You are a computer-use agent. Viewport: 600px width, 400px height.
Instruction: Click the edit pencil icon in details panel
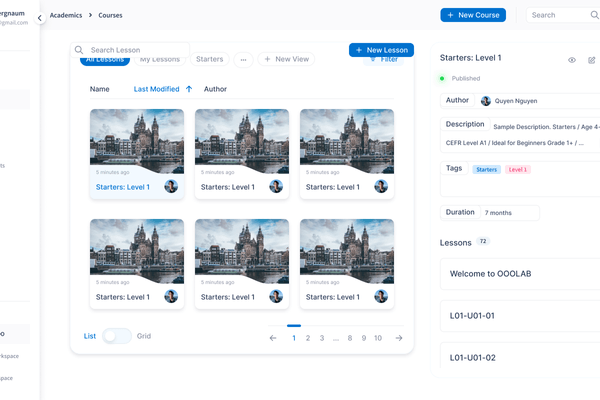point(592,60)
